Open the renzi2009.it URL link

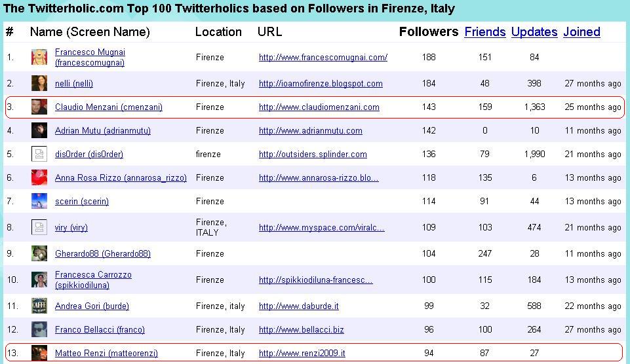[302, 353]
